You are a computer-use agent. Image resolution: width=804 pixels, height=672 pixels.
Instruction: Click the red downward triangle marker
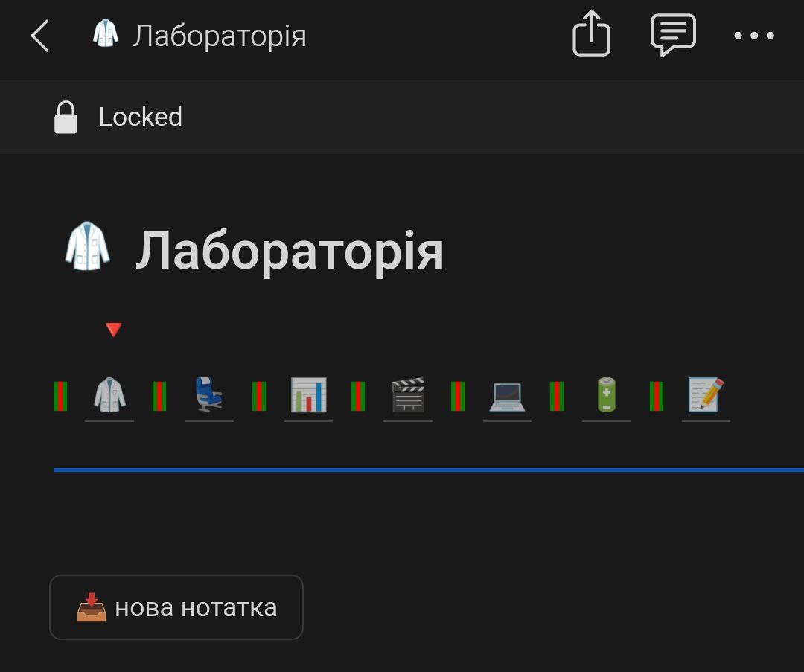pos(113,329)
